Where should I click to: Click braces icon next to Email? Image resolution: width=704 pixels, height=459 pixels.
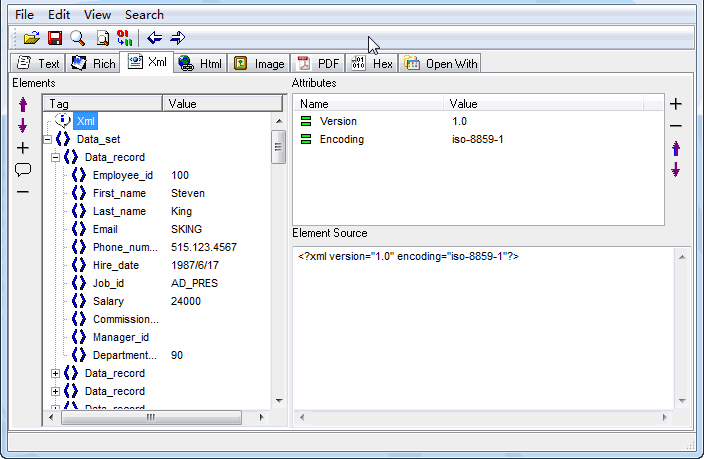(79, 229)
